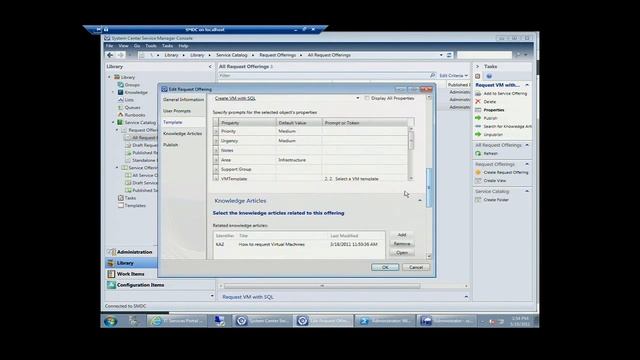Click the Knowledge node icon in the tree
Viewport: 640px width, 360px height.
click(x=121, y=92)
